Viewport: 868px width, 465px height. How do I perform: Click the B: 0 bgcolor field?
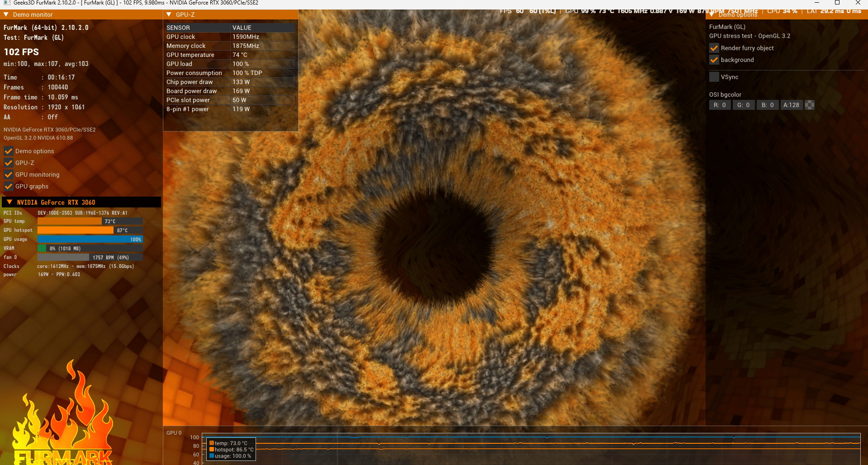768,105
